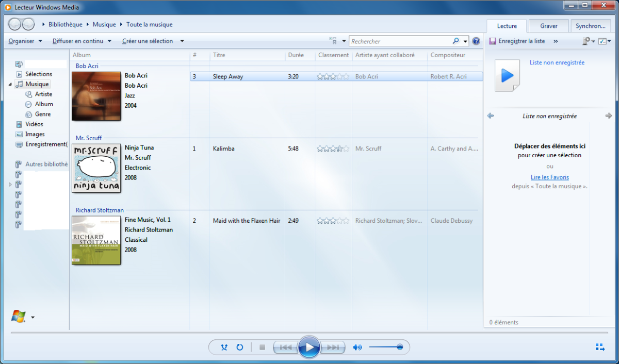619x364 pixels.
Task: Click the forward navigation arrow
Action: [x=28, y=24]
